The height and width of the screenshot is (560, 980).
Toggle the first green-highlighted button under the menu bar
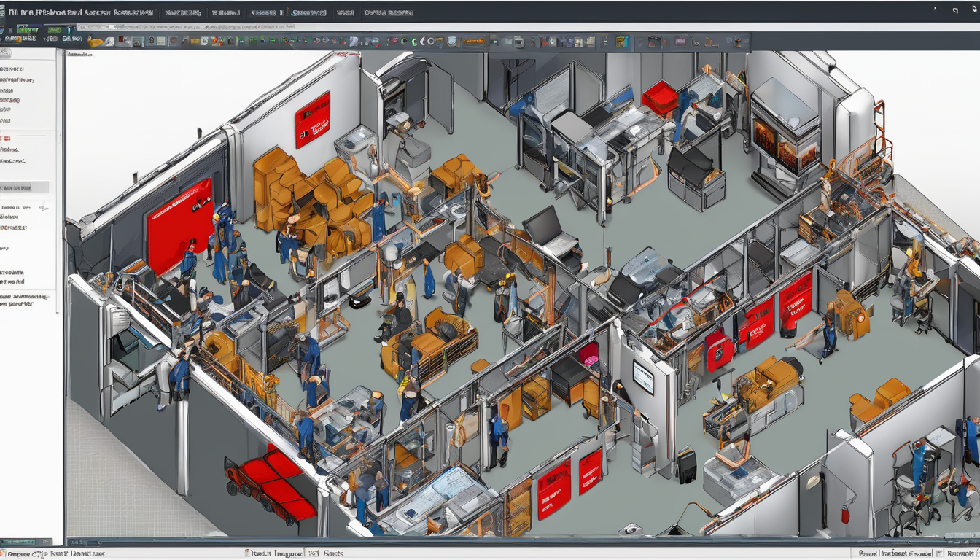point(28,30)
